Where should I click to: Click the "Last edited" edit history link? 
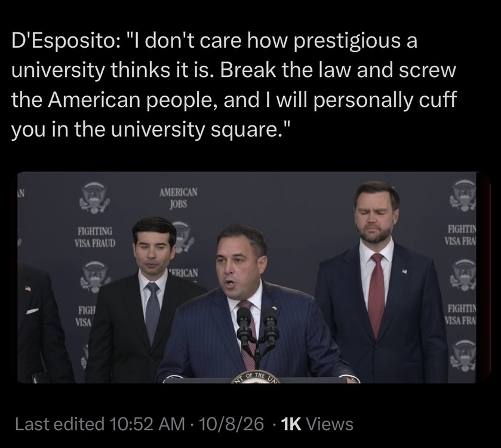pyautogui.click(x=60, y=424)
